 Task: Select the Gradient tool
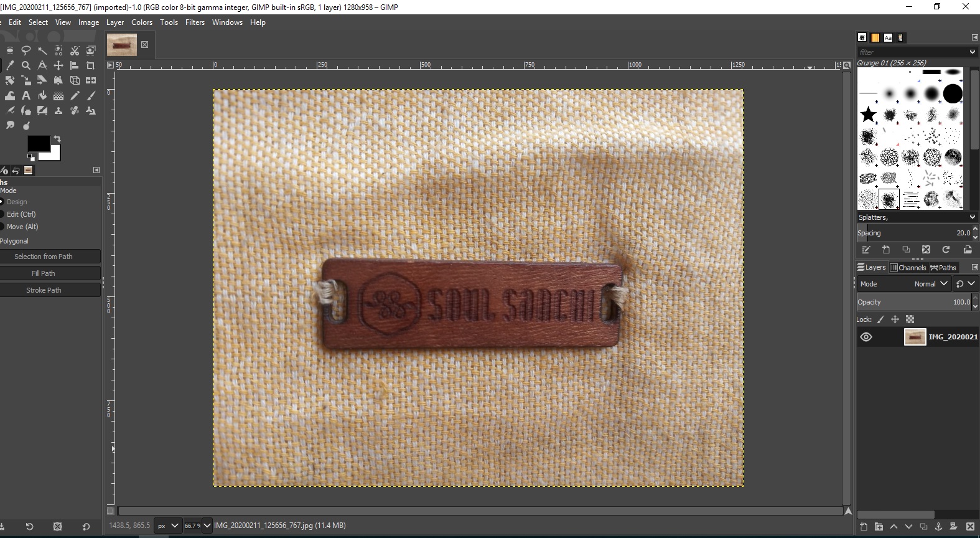[58, 95]
